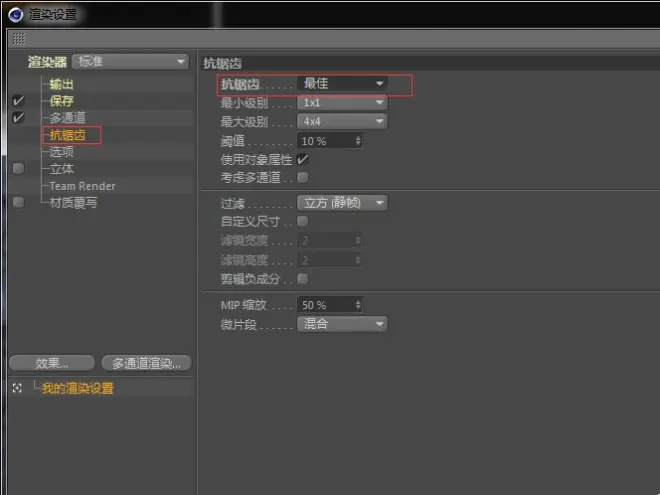Enable the 考虑多通道 checkbox
The height and width of the screenshot is (495, 660).
pos(302,177)
